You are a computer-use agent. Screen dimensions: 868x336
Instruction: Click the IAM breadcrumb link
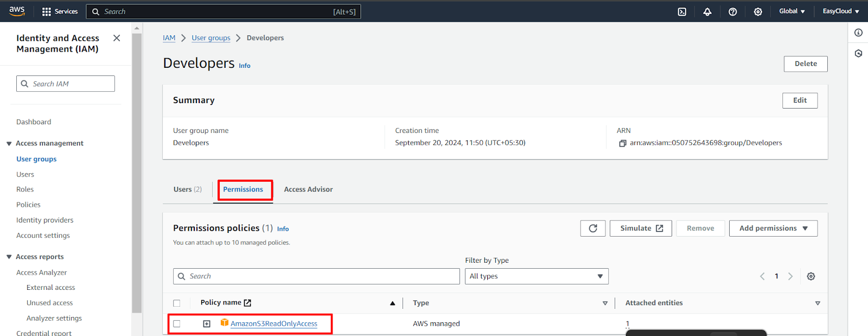click(x=169, y=38)
